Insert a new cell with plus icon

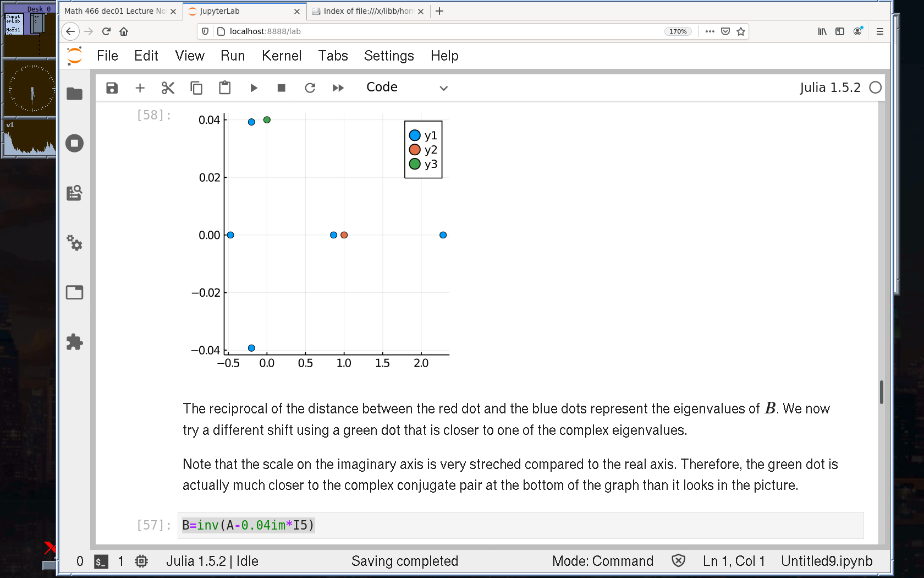pos(140,88)
